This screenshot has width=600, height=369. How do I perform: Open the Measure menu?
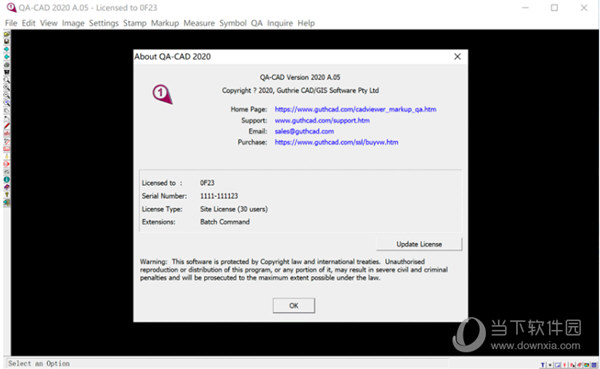199,23
